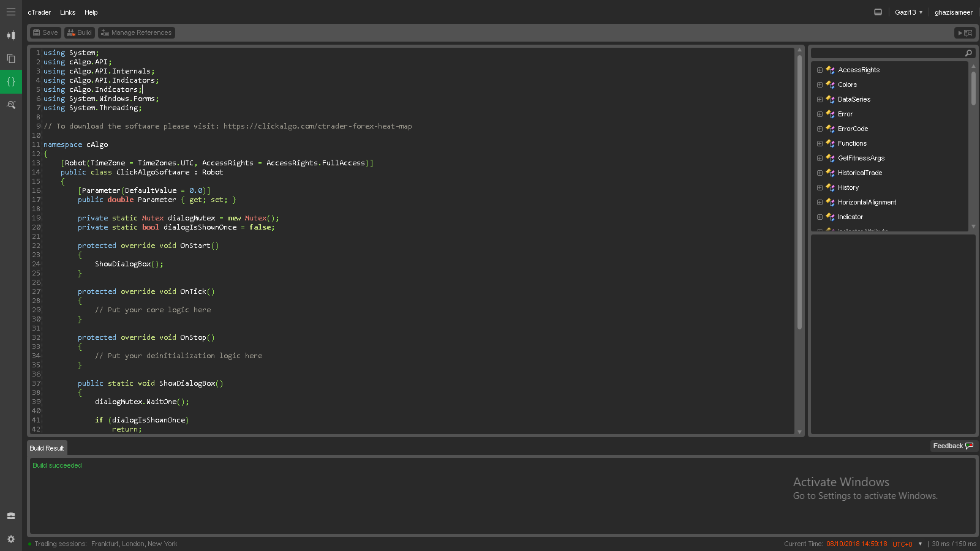
Task: Expand the HistoricalTrade tree node
Action: (820, 173)
